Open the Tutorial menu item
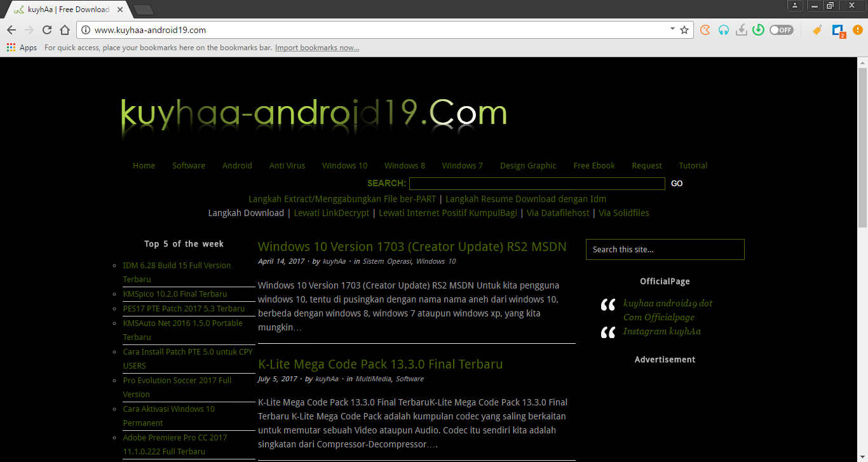 click(693, 165)
